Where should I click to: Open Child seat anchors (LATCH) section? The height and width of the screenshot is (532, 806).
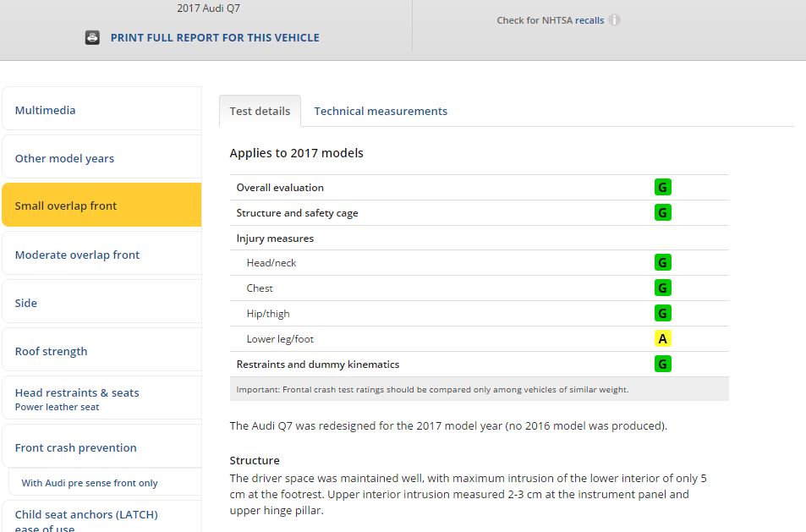[x=101, y=517]
